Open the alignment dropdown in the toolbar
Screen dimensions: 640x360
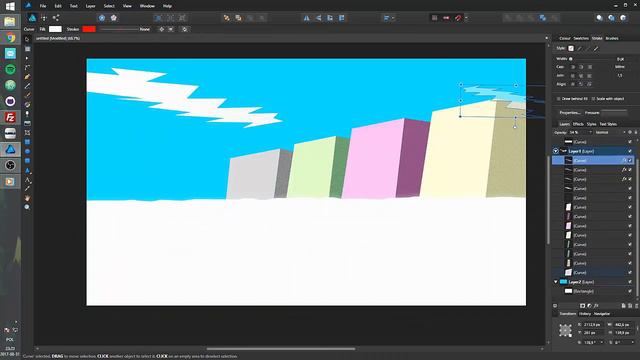[388, 18]
